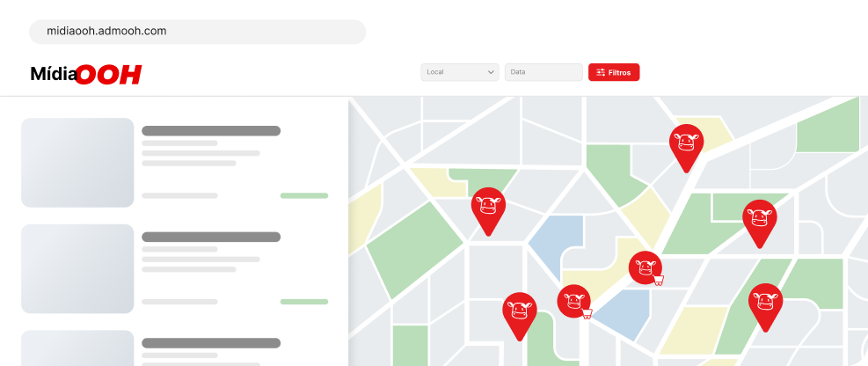
Task: Select the lowest teardrop pin on the right edge
Action: pos(765,303)
